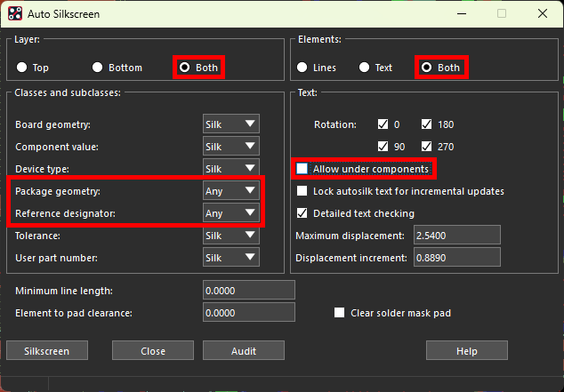This screenshot has height=392, width=564.
Task: Open the User part number dropdown
Action: tap(231, 258)
